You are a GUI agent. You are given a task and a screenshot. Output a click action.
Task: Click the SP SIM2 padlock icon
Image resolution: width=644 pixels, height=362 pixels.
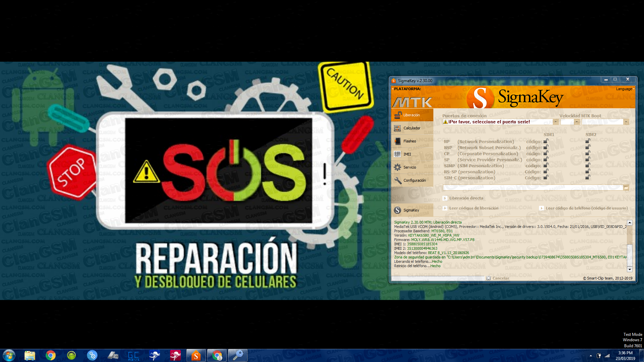(588, 159)
